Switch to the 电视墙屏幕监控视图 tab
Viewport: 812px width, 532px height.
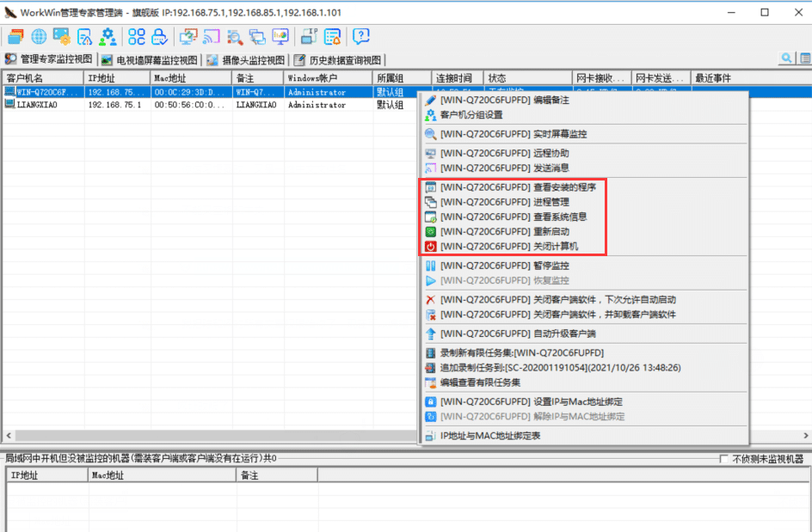coord(151,60)
